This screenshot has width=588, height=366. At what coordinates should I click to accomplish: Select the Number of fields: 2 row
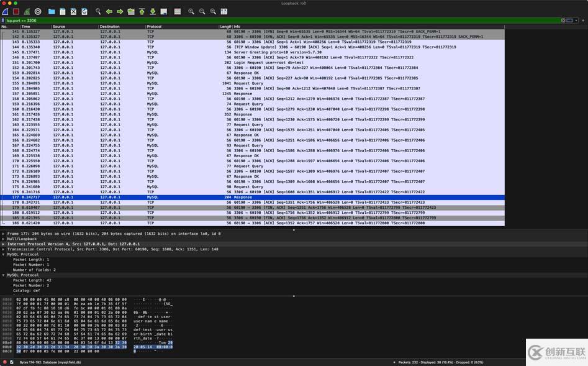pyautogui.click(x=294, y=270)
